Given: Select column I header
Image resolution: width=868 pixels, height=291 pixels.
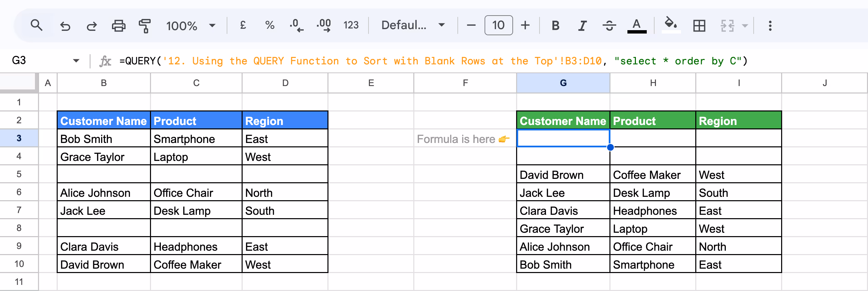Looking at the screenshot, I should tap(739, 83).
